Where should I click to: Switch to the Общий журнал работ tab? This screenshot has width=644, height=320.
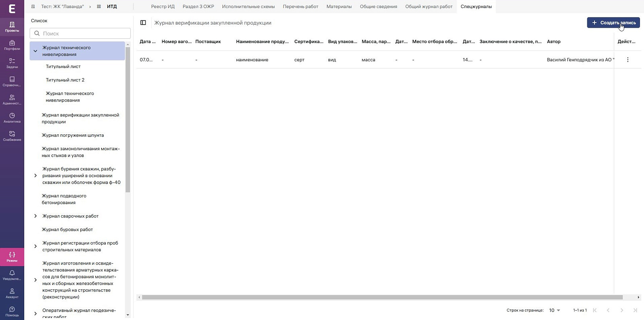[x=429, y=6]
